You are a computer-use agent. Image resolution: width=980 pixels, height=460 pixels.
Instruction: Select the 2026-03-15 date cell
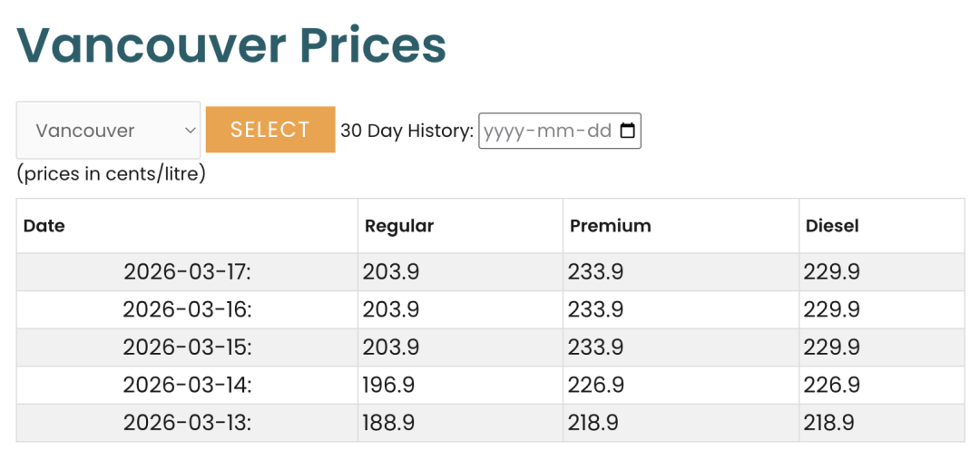[x=187, y=347]
